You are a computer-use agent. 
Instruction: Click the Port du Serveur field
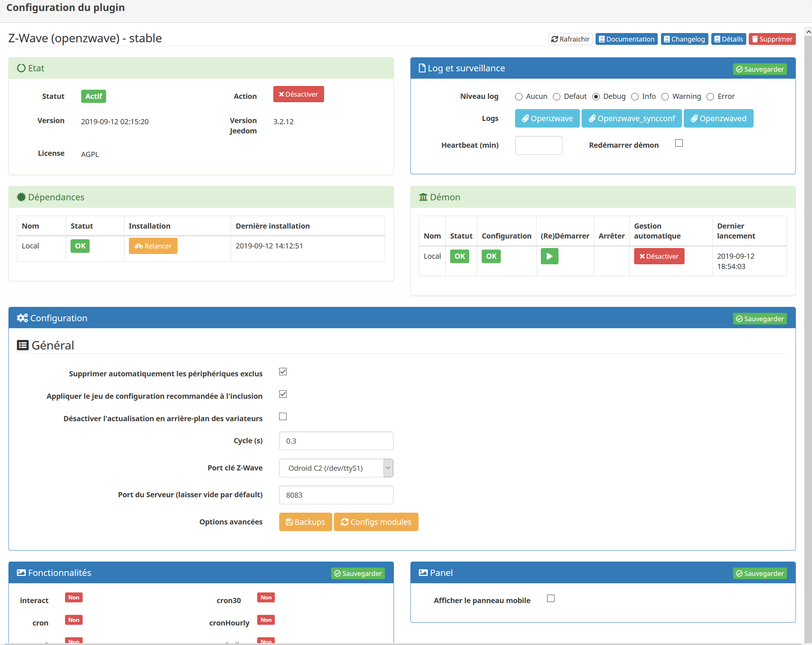click(336, 495)
